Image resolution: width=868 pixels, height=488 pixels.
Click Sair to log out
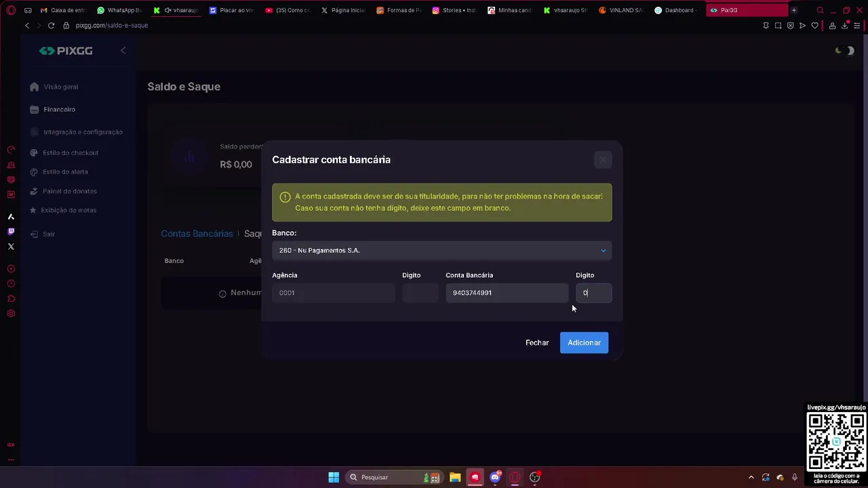pyautogui.click(x=43, y=234)
